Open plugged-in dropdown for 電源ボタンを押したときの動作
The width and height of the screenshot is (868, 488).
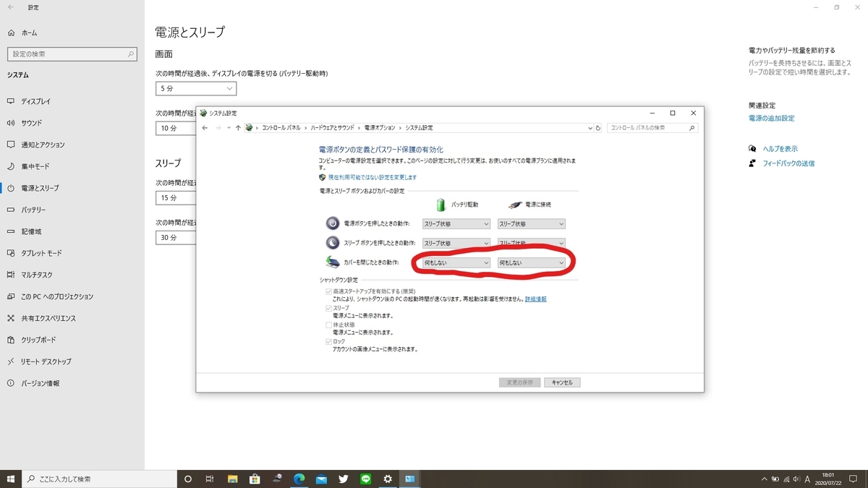(531, 224)
